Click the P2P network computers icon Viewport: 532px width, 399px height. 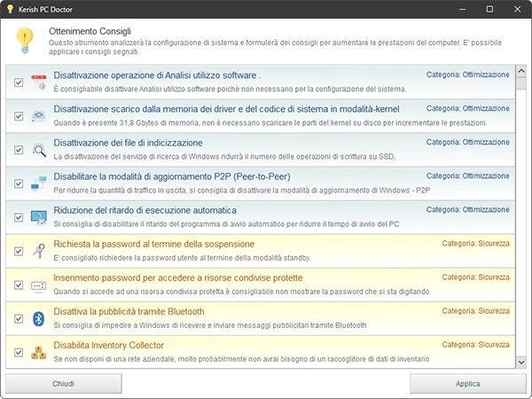(x=39, y=184)
